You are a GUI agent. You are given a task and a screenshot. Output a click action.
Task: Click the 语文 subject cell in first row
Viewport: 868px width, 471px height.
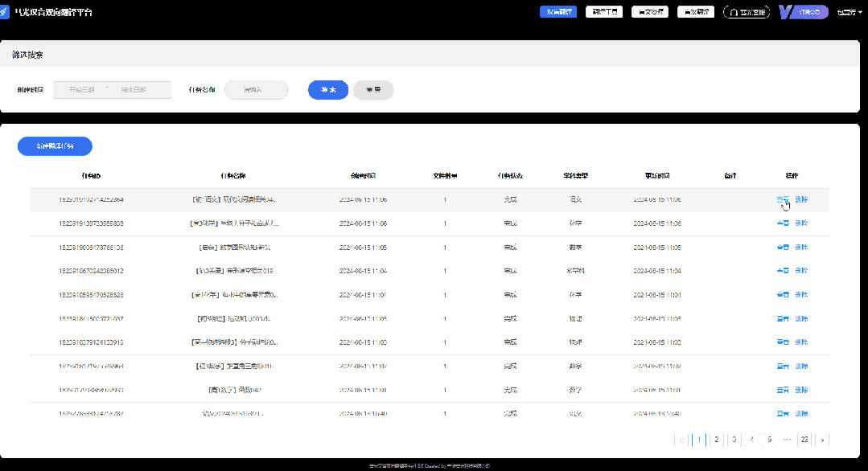(575, 199)
